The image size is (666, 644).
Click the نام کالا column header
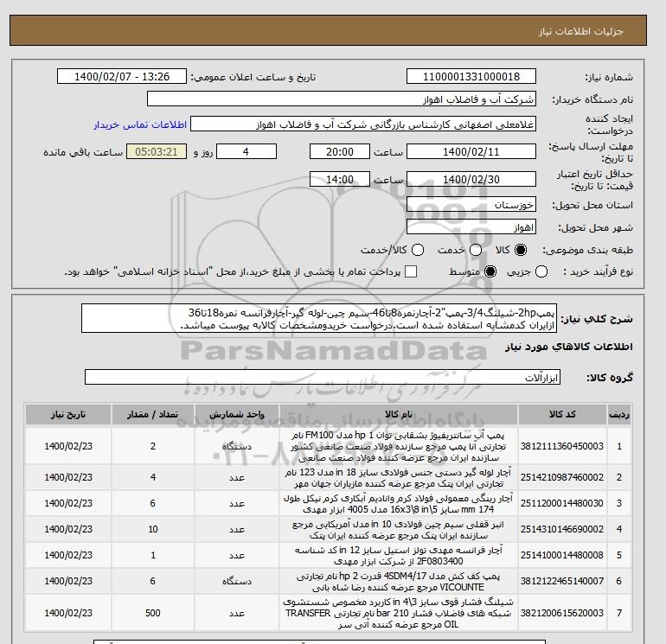(x=399, y=414)
